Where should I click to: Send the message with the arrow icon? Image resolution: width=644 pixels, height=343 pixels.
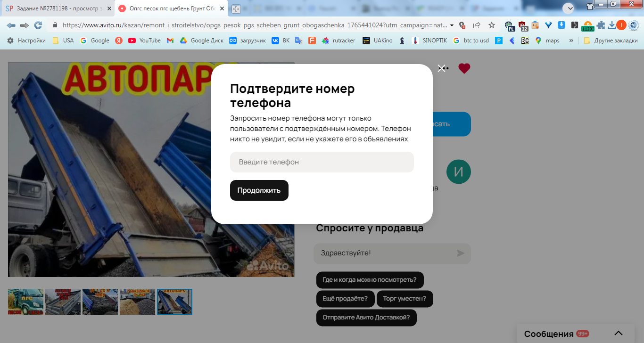pos(461,253)
